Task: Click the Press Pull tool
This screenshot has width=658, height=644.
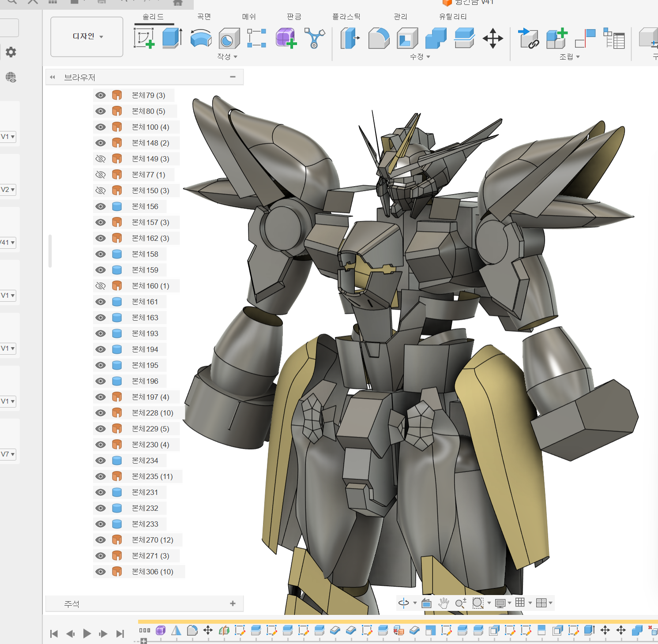Action: point(350,38)
